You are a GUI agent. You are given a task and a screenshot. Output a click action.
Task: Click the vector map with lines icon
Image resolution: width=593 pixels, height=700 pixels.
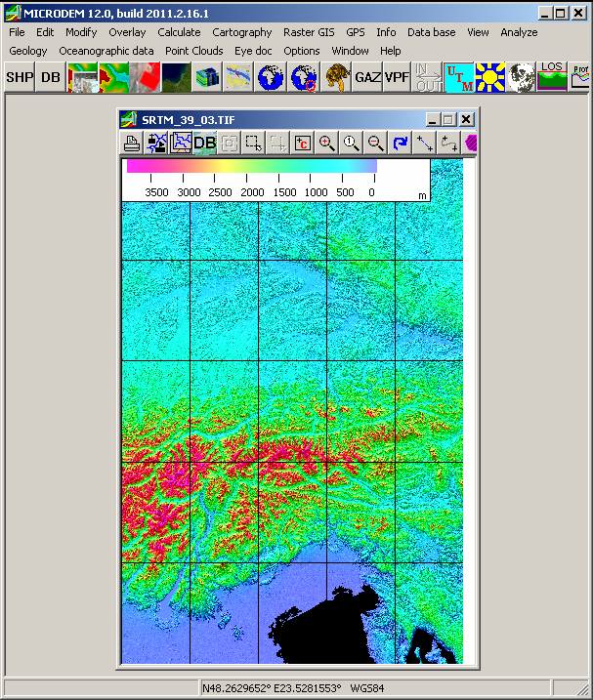(x=239, y=77)
